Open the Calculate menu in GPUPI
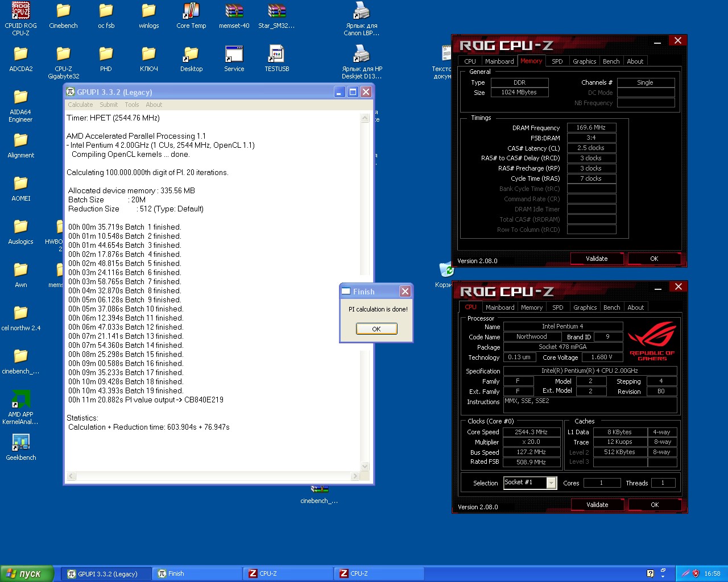The height and width of the screenshot is (582, 728). [x=80, y=105]
